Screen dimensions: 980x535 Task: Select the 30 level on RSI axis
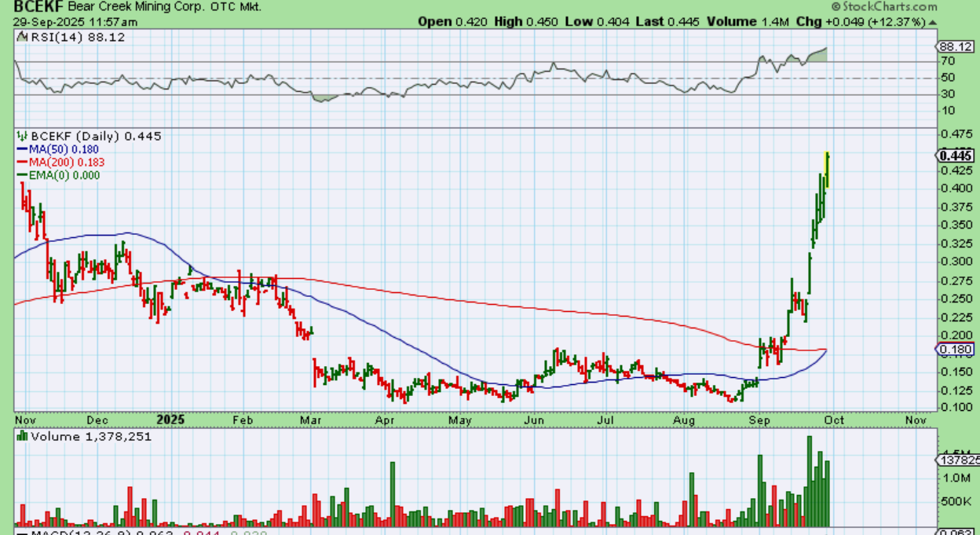pyautogui.click(x=948, y=95)
